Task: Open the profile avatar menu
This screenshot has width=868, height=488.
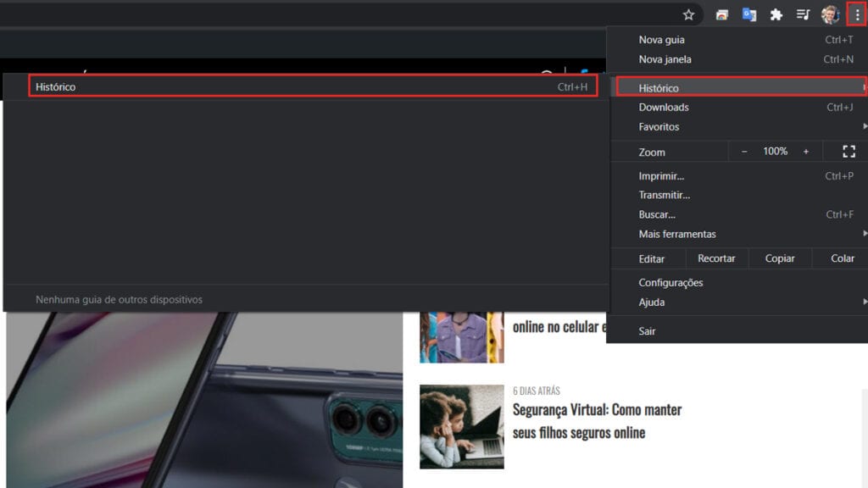Action: pos(830,15)
